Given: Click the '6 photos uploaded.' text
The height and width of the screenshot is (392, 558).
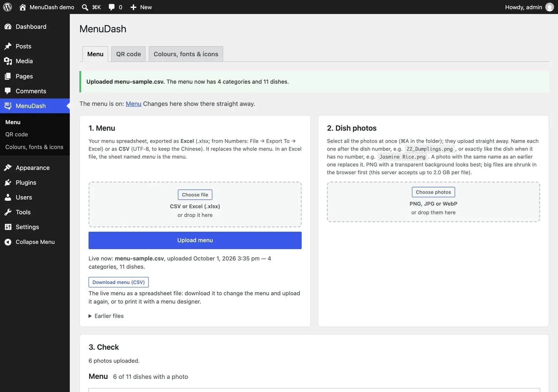Looking at the screenshot, I should click(x=114, y=361).
